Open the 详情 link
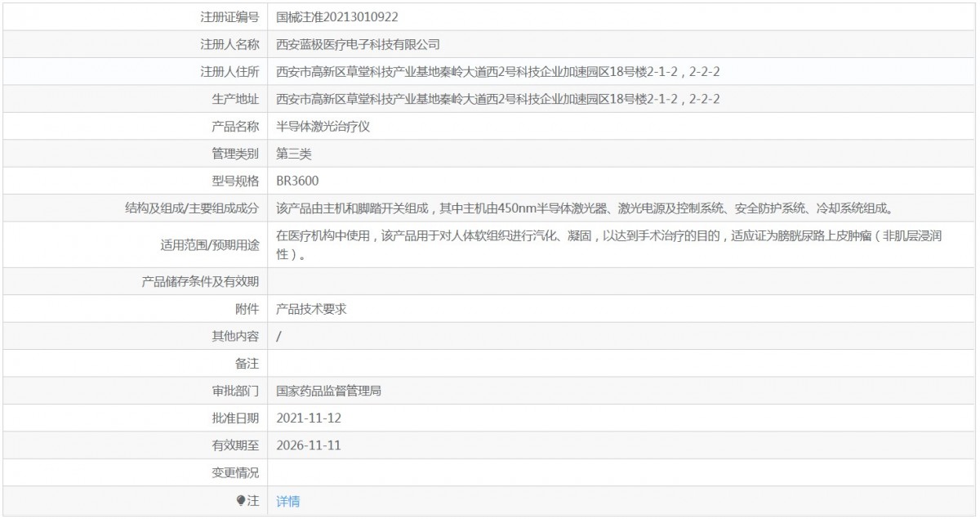 [x=288, y=501]
